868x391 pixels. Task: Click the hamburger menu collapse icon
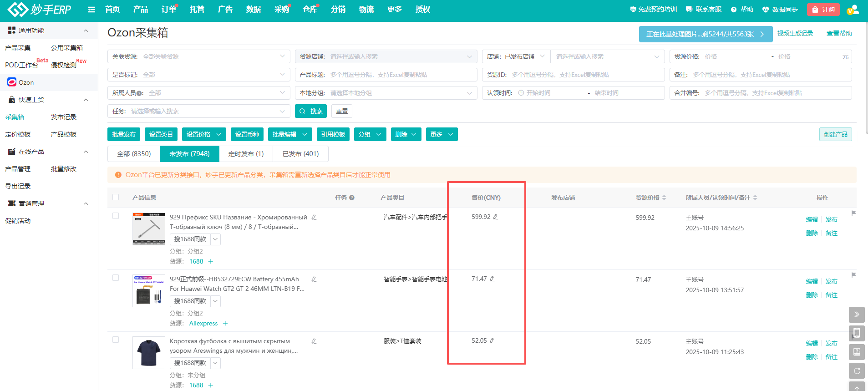[x=91, y=10]
